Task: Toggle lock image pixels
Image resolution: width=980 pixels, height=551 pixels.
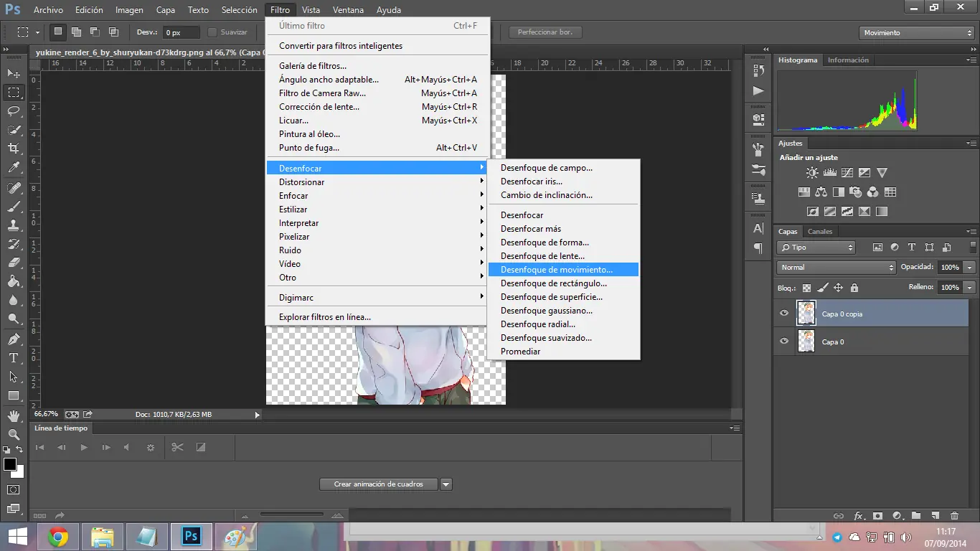Action: 823,288
